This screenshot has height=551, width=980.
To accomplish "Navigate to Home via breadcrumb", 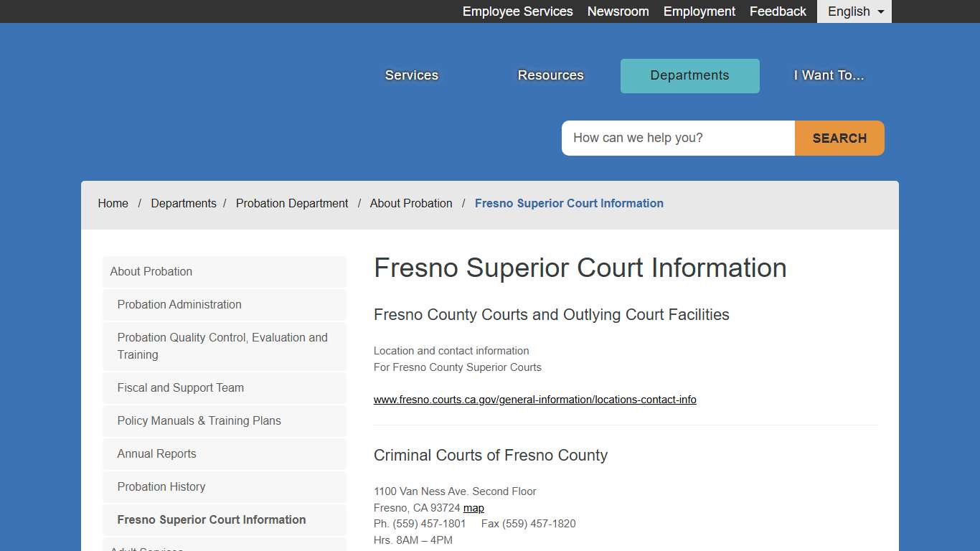I will click(113, 203).
